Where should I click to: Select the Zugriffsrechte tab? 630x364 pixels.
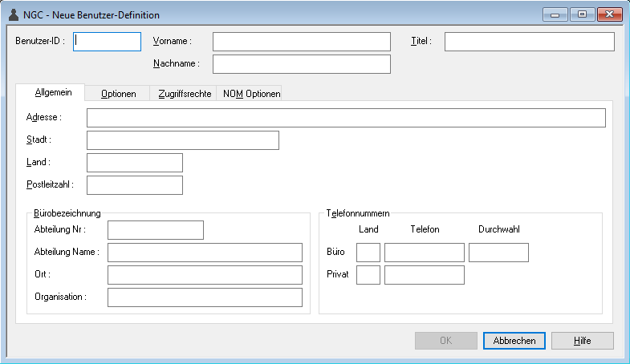point(185,94)
